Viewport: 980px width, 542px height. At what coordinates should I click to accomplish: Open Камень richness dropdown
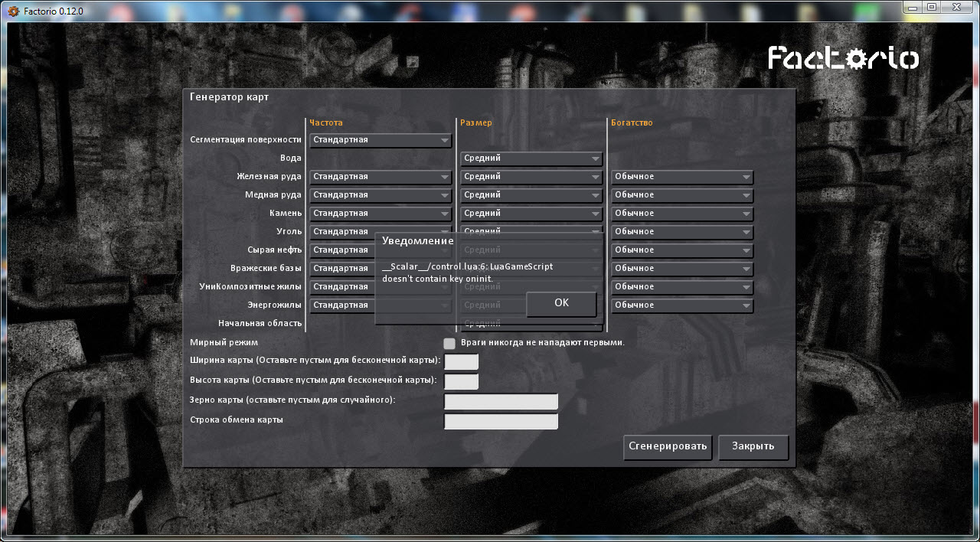click(682, 214)
